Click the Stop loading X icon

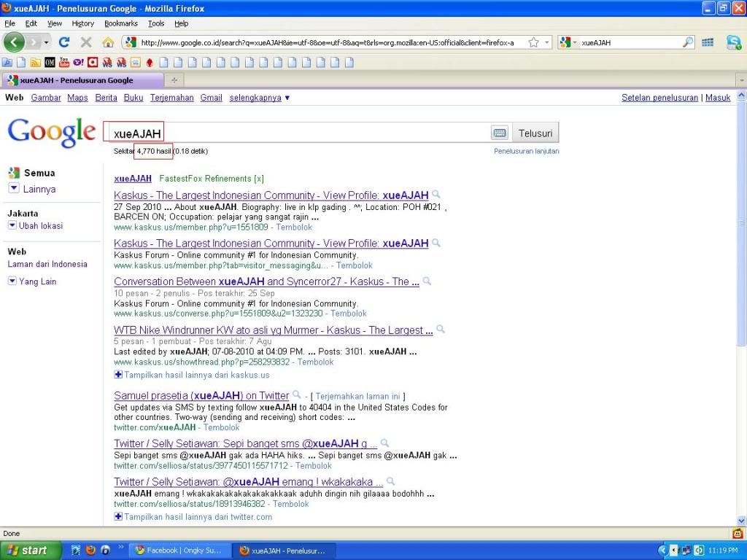pyautogui.click(x=86, y=42)
